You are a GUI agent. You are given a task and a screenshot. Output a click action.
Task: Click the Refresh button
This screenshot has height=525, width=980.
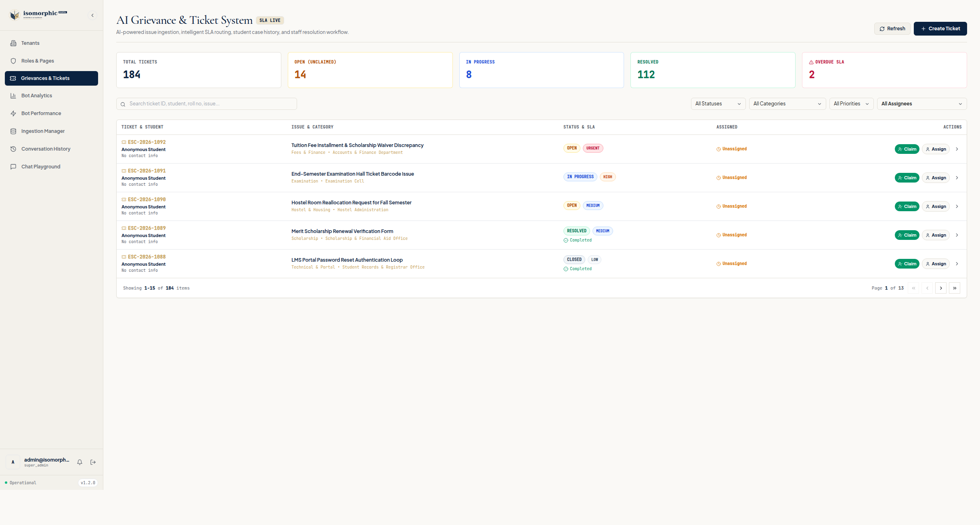[892, 29]
